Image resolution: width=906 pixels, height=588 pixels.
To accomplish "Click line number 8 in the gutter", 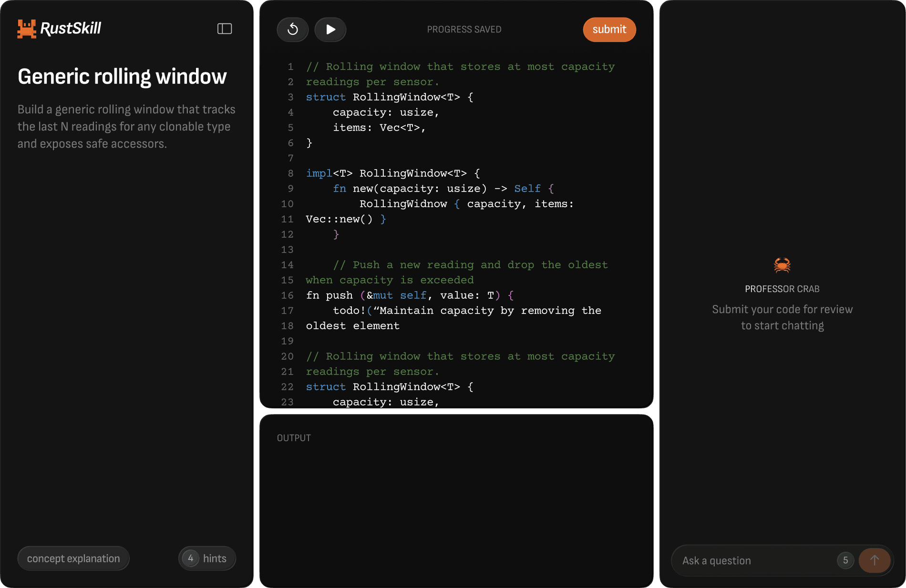I will [290, 173].
